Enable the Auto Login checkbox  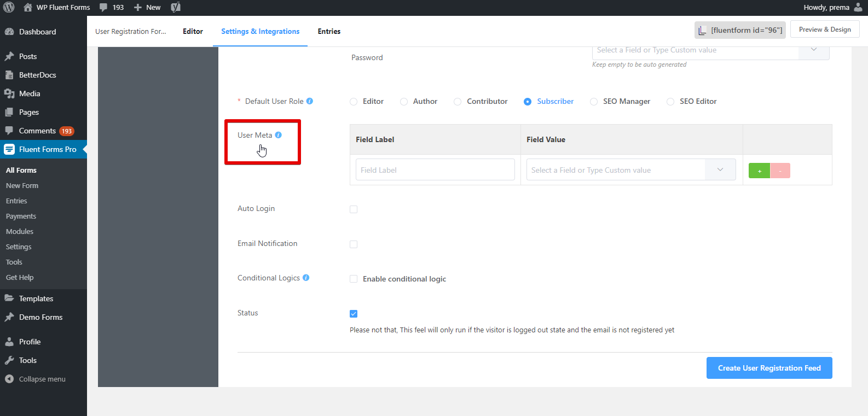[x=354, y=209]
